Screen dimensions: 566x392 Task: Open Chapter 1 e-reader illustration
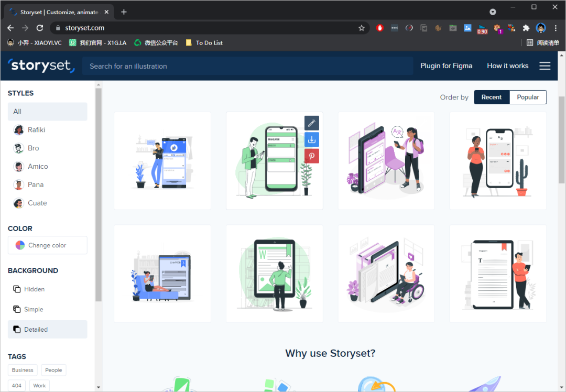498,274
